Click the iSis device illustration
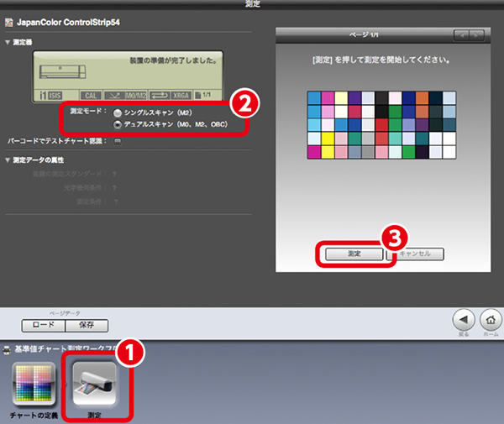504x424 pixels. [63, 72]
